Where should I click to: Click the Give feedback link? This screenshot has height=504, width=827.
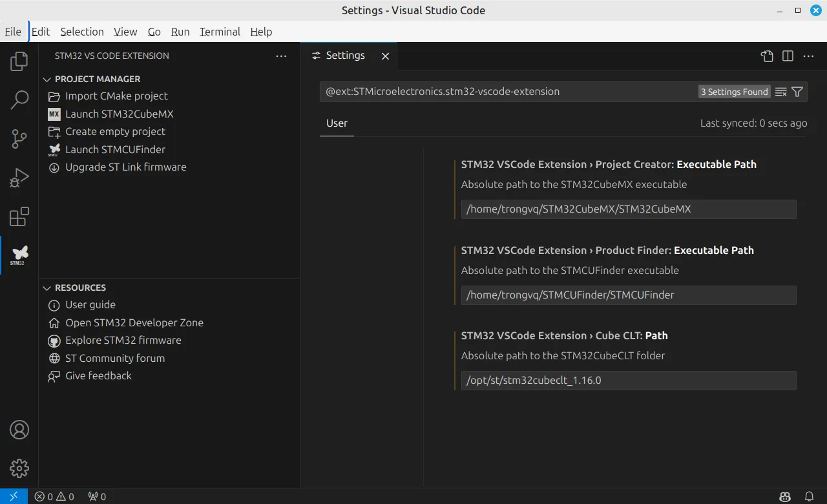(x=98, y=376)
